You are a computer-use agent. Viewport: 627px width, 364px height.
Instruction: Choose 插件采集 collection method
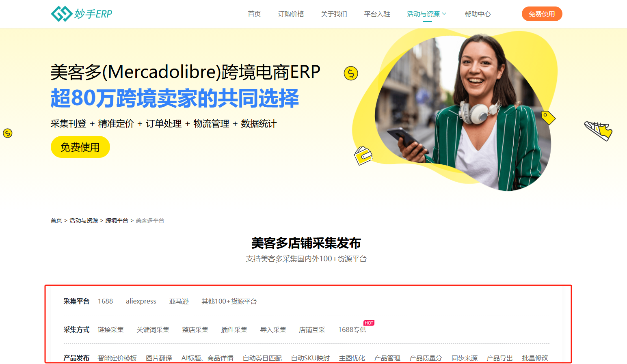tap(234, 330)
